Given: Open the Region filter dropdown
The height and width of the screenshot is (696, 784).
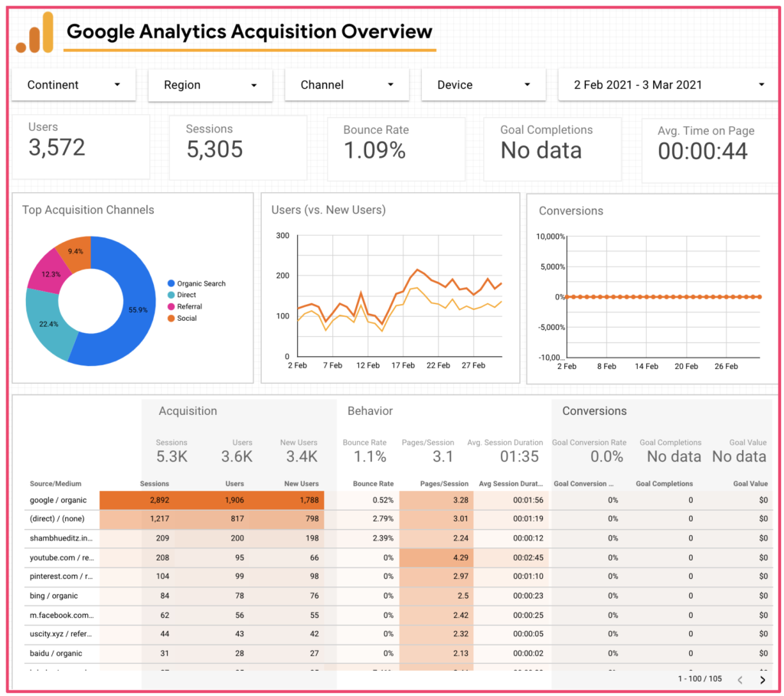Looking at the screenshot, I should click(x=211, y=85).
